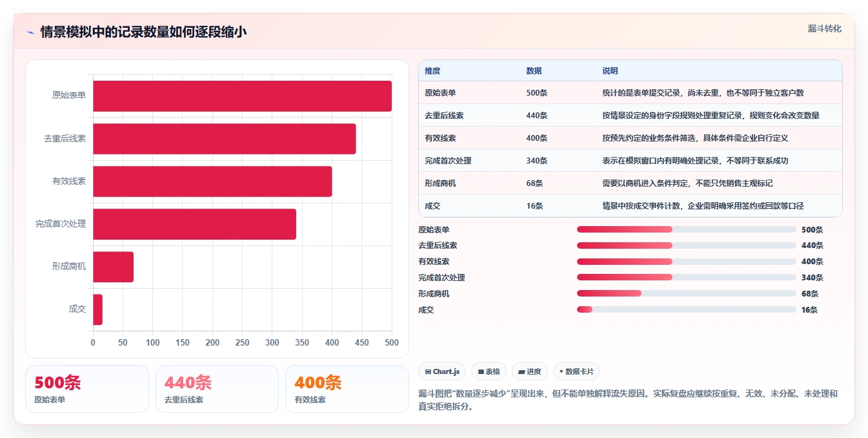Viewport: 868px width, 438px height.
Task: Select the 进度 tag chip
Action: [529, 371]
